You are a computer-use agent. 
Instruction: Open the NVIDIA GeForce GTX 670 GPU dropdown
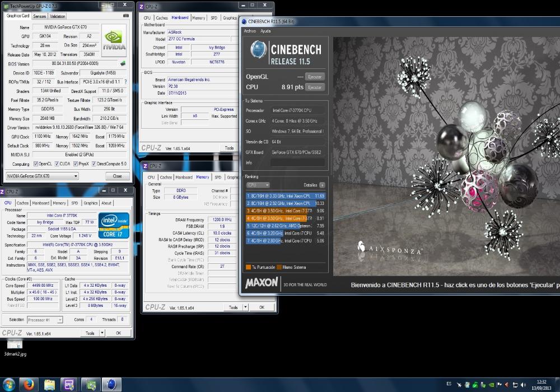[x=42, y=176]
